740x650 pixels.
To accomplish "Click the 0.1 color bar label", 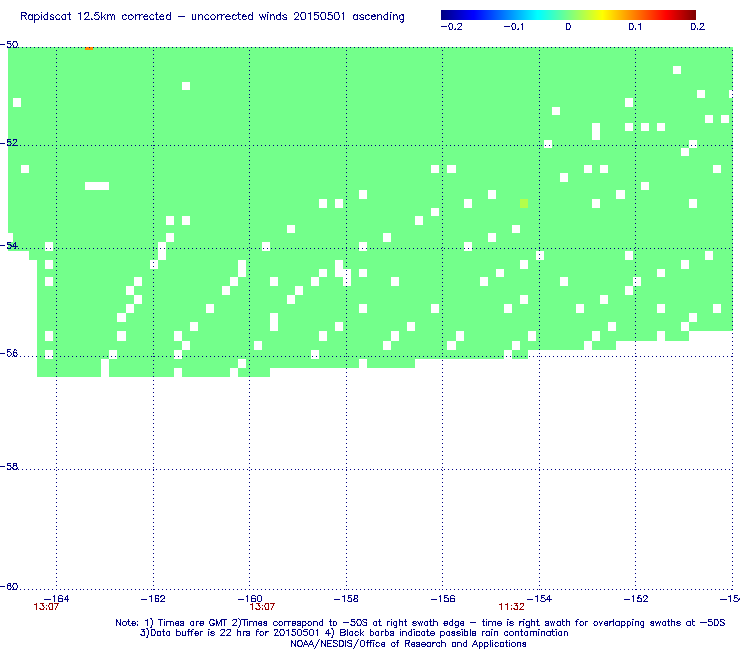I will click(635, 27).
